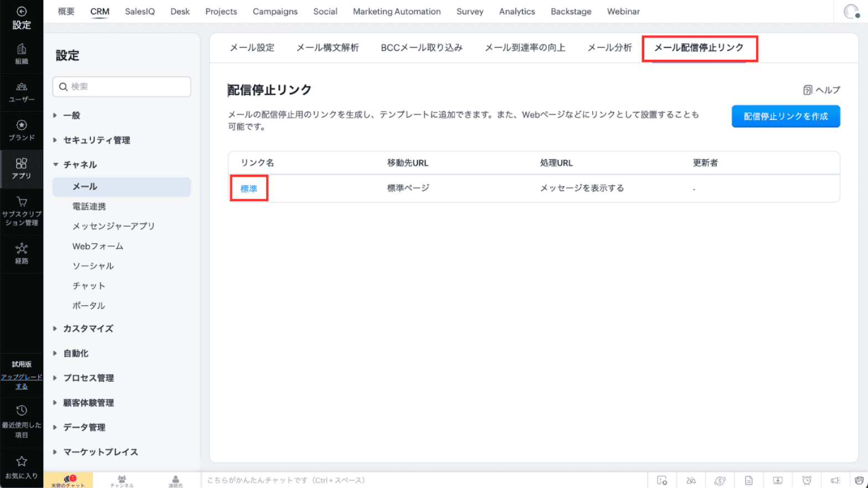Viewport: 868px width, 488px height.
Task: Click the page settings icon in bottom bar
Action: point(662,480)
